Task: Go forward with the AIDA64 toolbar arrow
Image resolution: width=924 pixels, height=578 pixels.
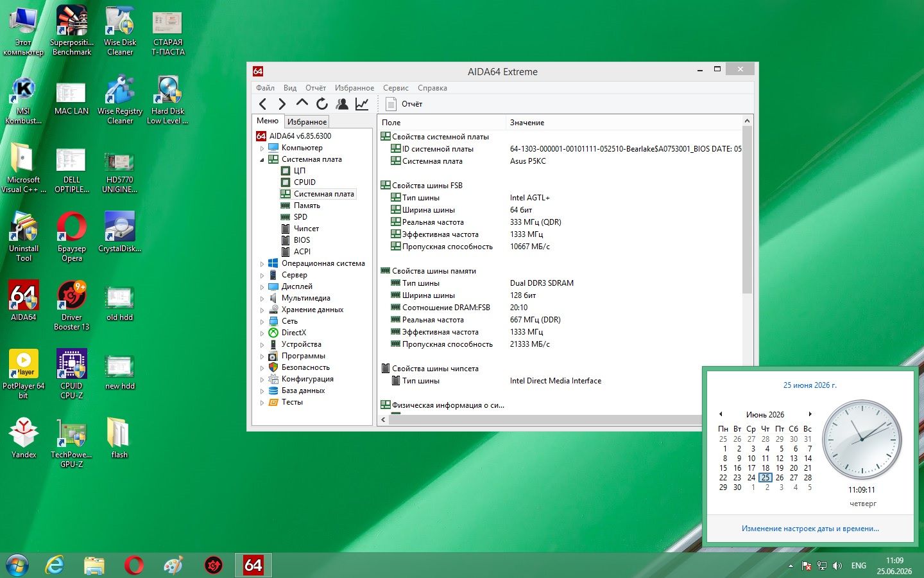Action: point(282,104)
